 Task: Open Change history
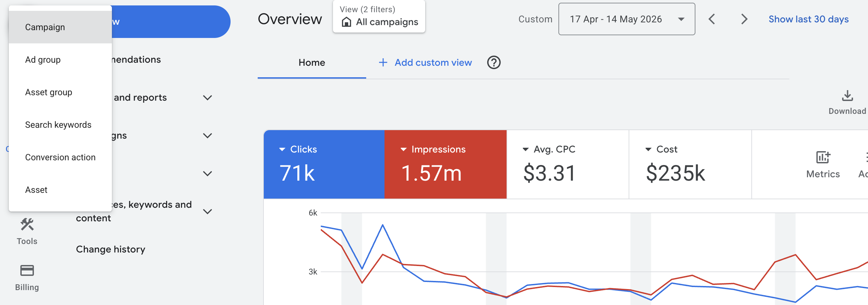tap(111, 249)
